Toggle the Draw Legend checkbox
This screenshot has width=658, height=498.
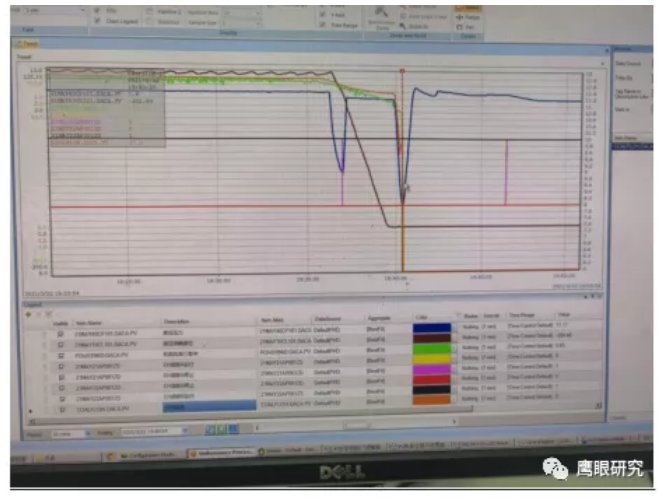pos(97,20)
